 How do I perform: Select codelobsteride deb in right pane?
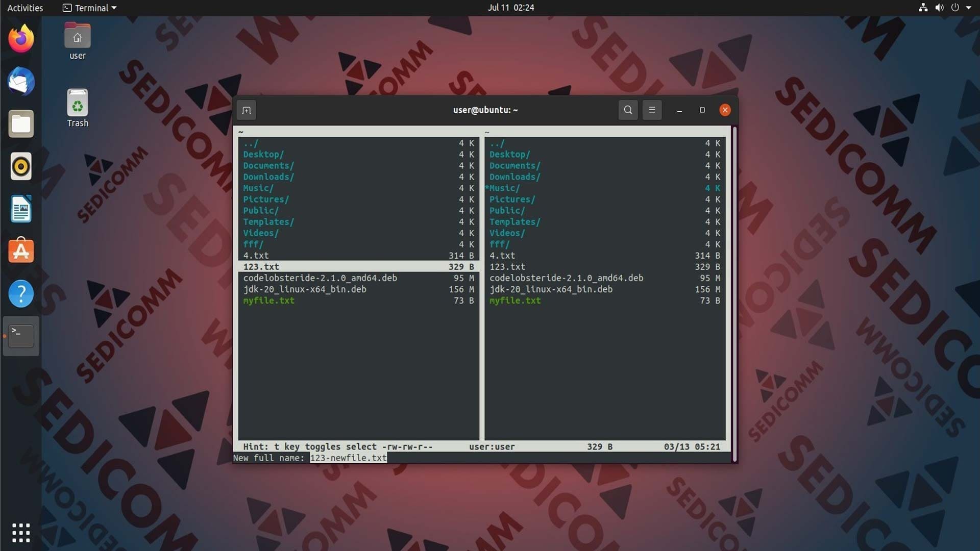[605, 278]
